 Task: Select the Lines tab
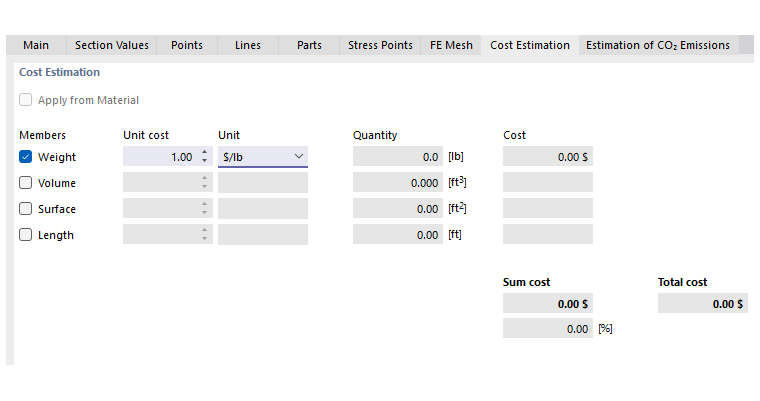pyautogui.click(x=247, y=45)
